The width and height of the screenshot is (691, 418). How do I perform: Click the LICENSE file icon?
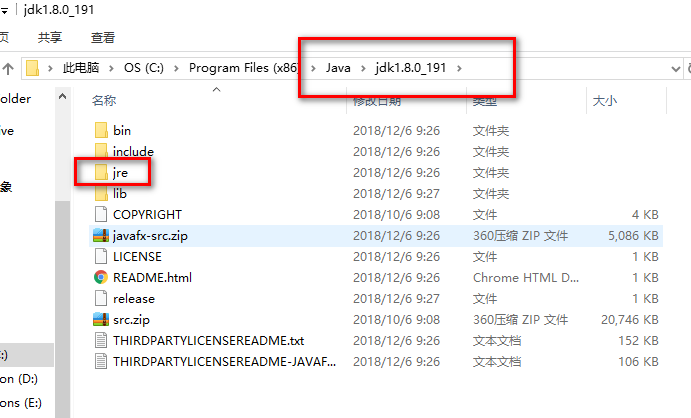click(101, 256)
